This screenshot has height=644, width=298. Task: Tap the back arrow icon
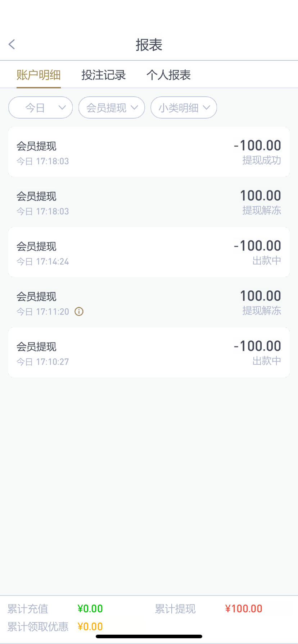[x=12, y=45]
